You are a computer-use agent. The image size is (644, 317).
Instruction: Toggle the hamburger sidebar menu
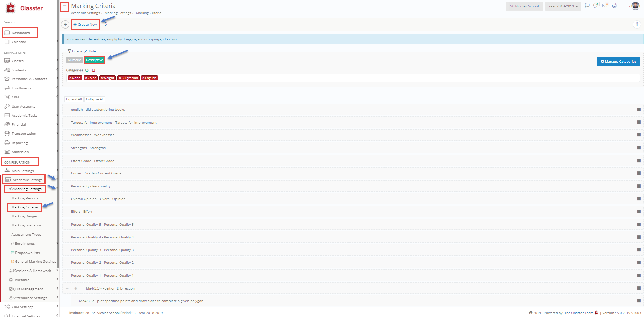(65, 7)
